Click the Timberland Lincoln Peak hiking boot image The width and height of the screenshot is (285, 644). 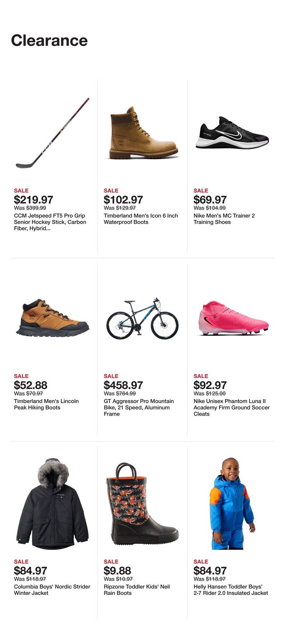53,318
